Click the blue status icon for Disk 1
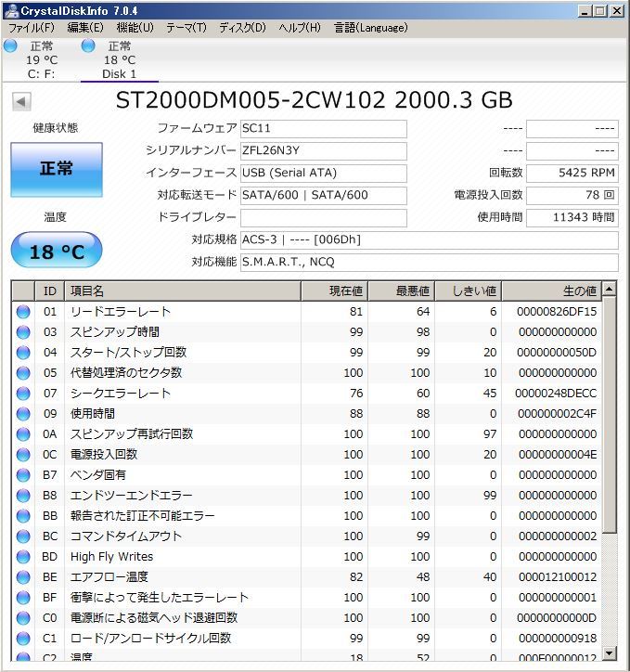Image resolution: width=630 pixels, height=672 pixels. [x=88, y=45]
